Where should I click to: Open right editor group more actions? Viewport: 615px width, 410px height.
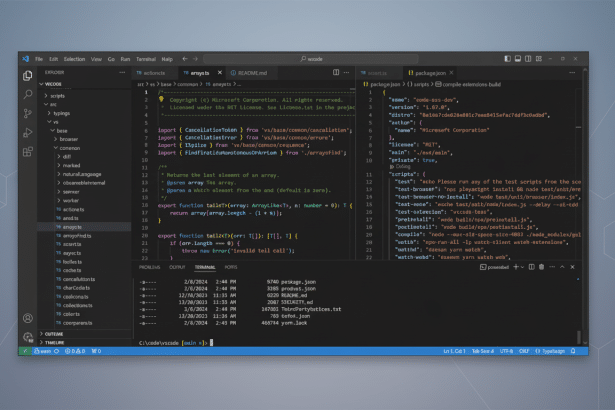tap(572, 73)
